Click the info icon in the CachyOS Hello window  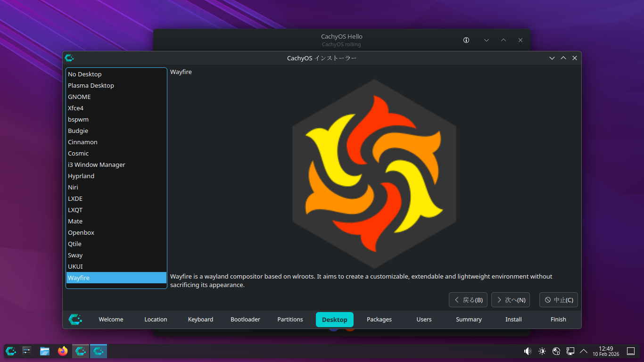point(466,40)
